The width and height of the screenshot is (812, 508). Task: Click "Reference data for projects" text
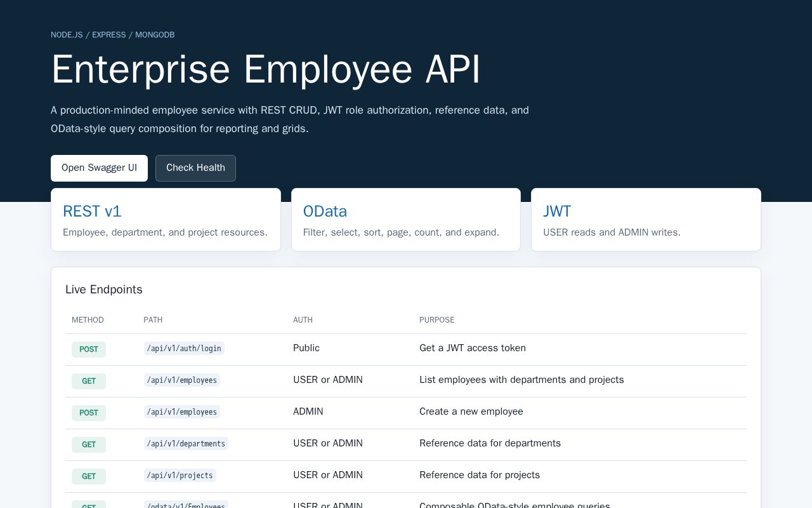pyautogui.click(x=480, y=475)
